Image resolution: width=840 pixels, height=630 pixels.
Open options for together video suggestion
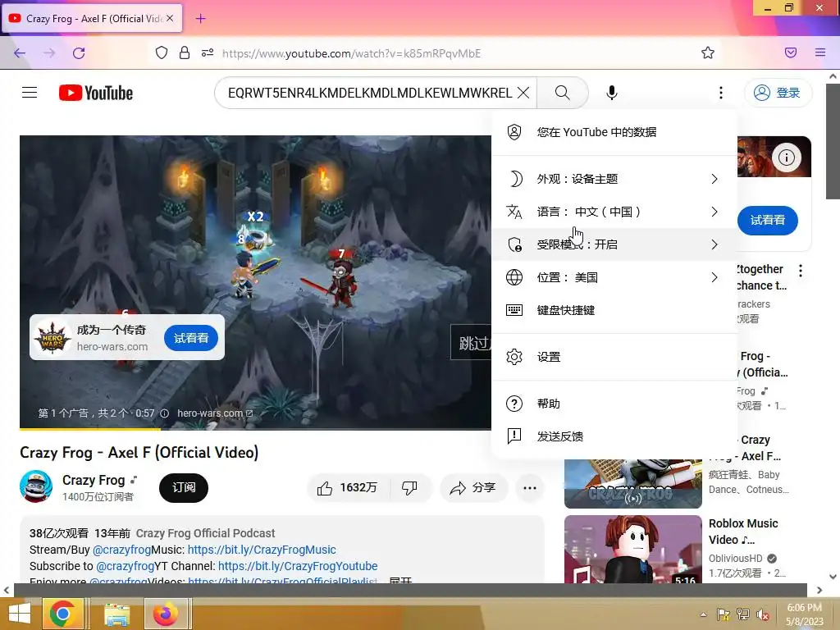coord(801,271)
